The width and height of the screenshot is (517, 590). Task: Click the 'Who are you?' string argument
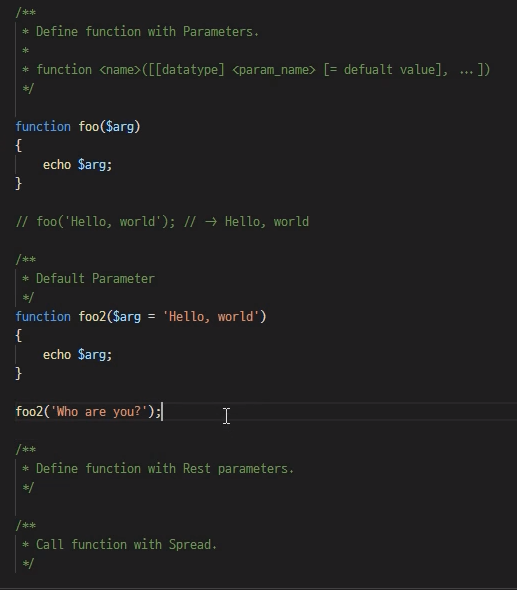(99, 412)
